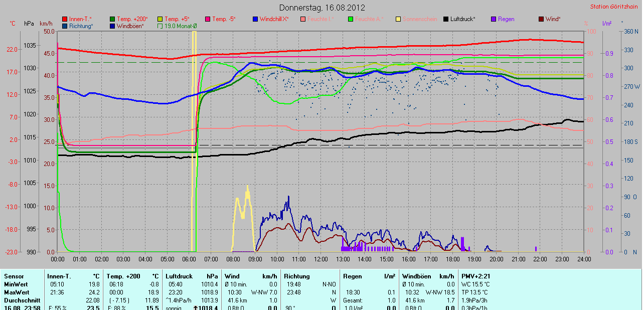644x310 pixels.
Task: Select the 'Temp. +5*' legend label
Action: [x=177, y=19]
